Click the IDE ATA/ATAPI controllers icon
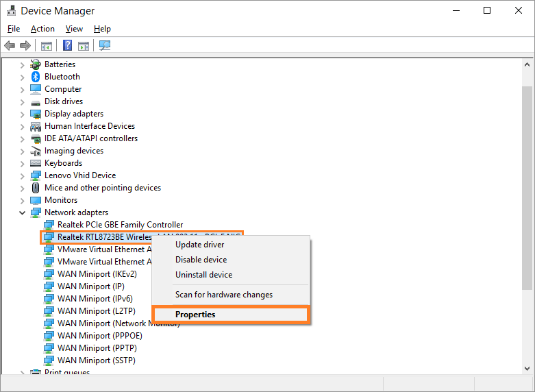Image resolution: width=535 pixels, height=392 pixels. (36, 138)
